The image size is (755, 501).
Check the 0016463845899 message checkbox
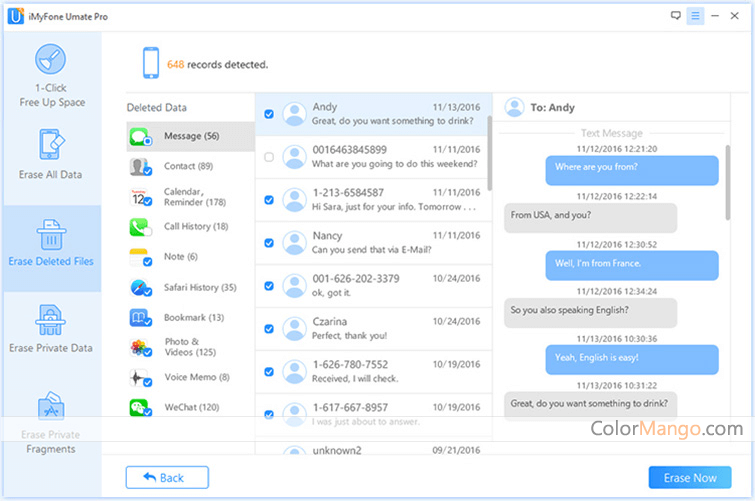[269, 157]
